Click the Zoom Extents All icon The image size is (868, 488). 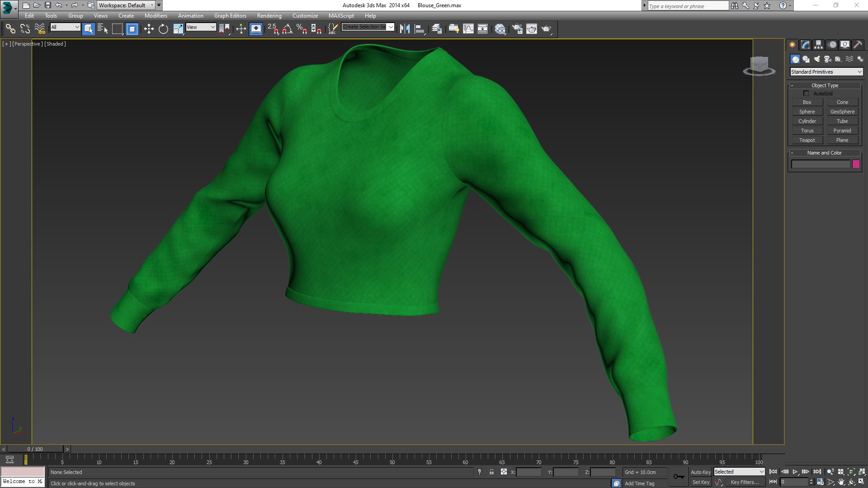[x=862, y=472]
